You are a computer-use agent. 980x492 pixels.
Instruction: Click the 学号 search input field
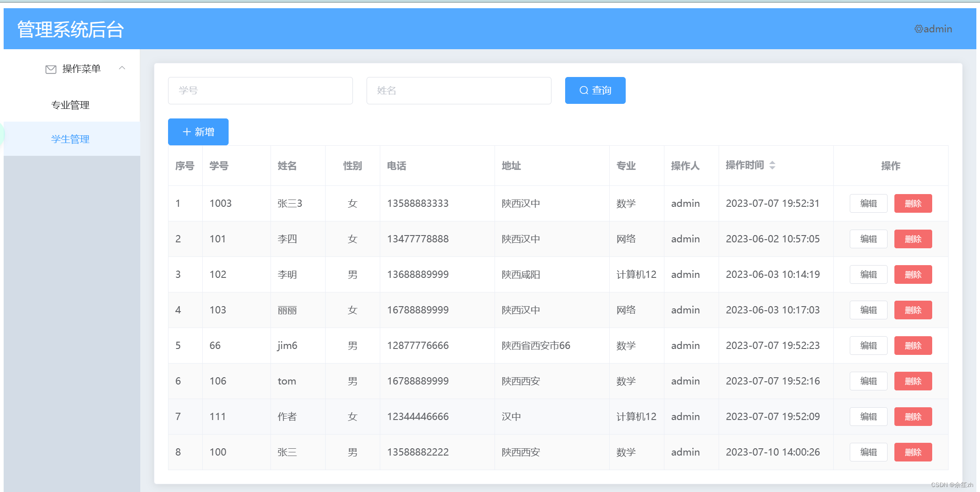pyautogui.click(x=260, y=90)
